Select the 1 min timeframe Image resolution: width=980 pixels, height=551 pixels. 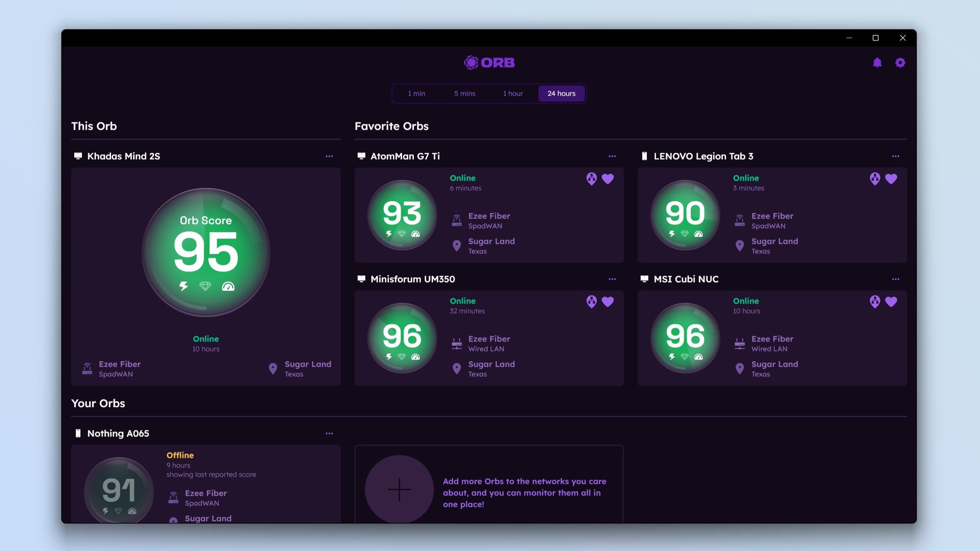tap(416, 93)
